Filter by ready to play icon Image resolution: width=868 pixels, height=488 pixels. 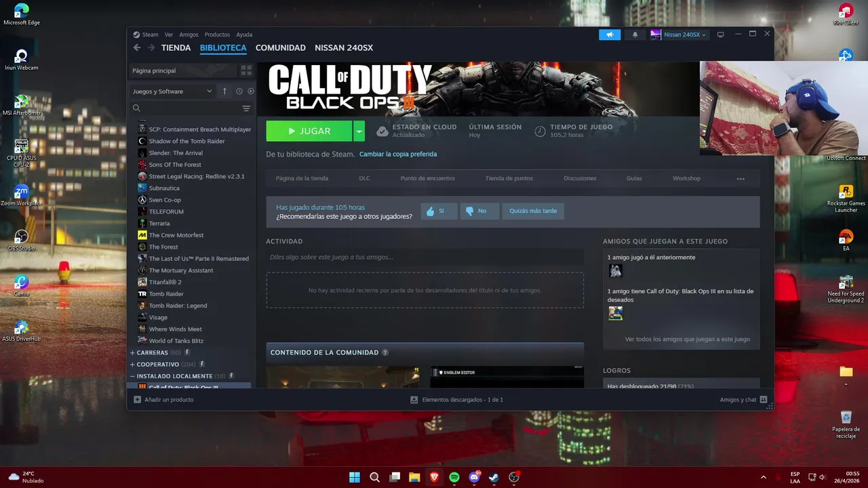pos(251,91)
